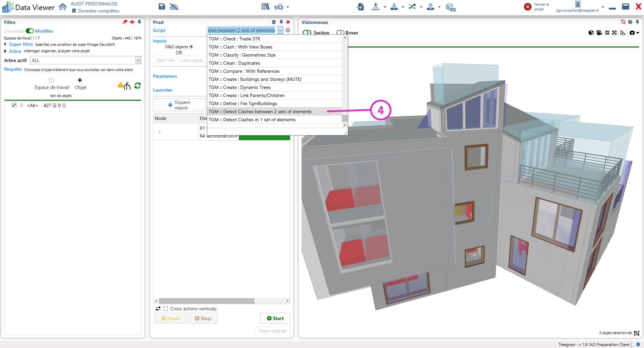
Task: Open the snapshot camera dropdown arrow
Action: (x=638, y=33)
